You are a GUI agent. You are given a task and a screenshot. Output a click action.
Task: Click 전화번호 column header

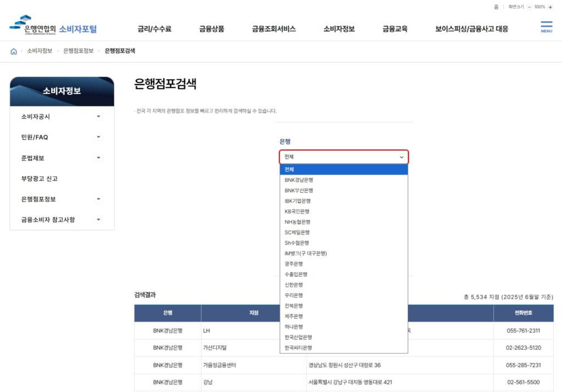pyautogui.click(x=523, y=313)
